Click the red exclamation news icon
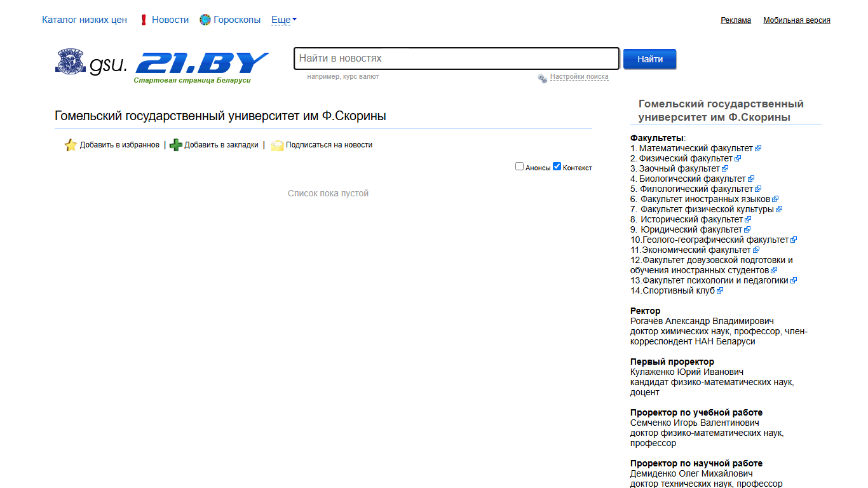Screen dimensions: 868x488 144,20
